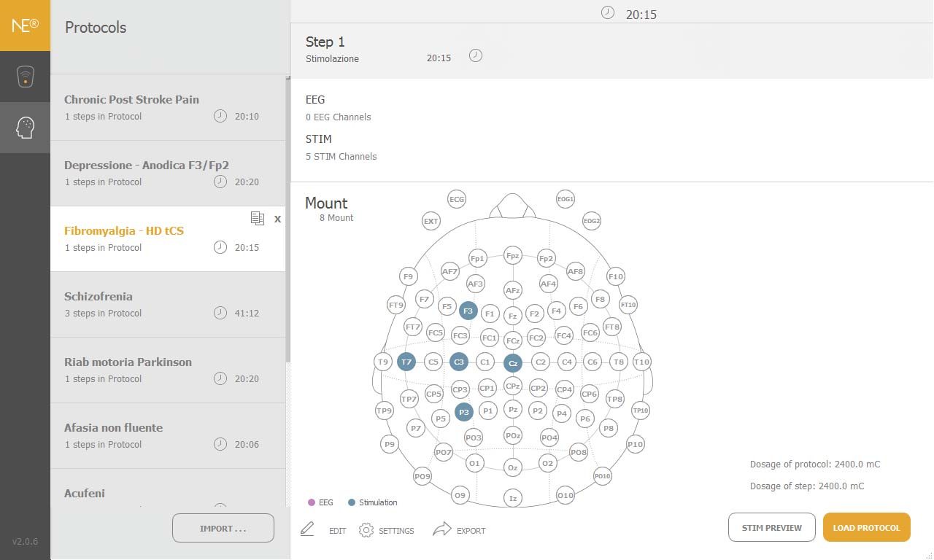Toggle the F3 stimulation electrode
The image size is (934, 560).
468,311
